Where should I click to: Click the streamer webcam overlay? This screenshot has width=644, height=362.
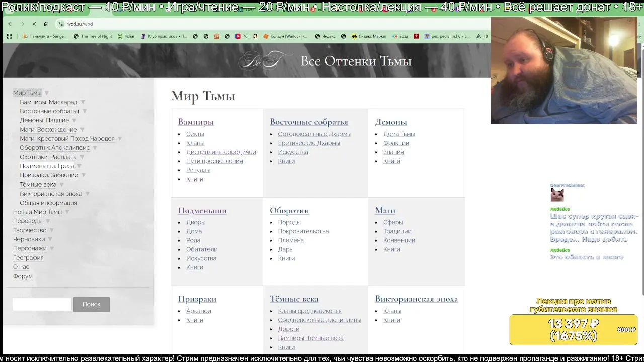pyautogui.click(x=563, y=70)
